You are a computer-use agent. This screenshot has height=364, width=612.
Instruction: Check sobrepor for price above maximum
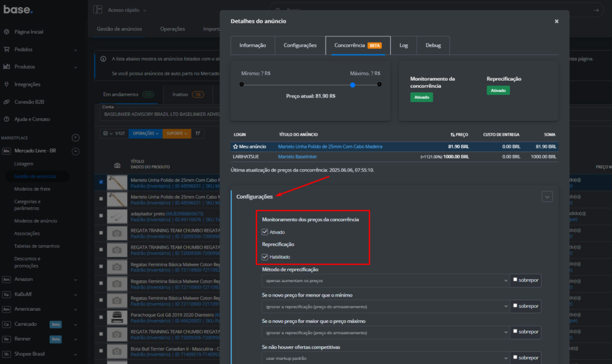(x=515, y=332)
